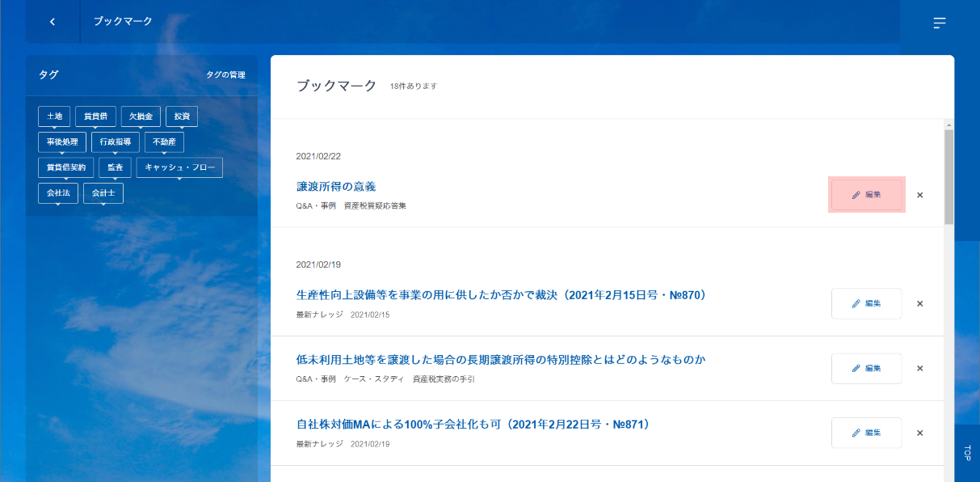The image size is (980, 482).
Task: Select the 投資 tag
Action: (182, 116)
